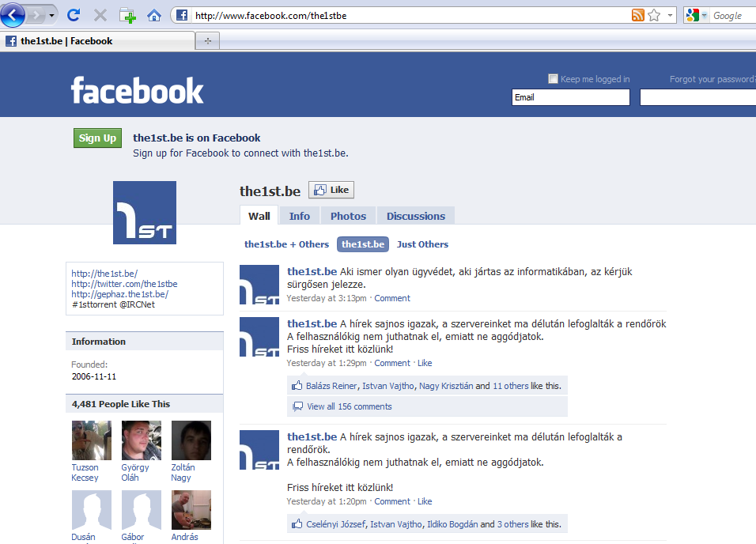Open the navigation history dropdown arrow
Image resolution: width=756 pixels, height=544 pixels.
tap(51, 16)
